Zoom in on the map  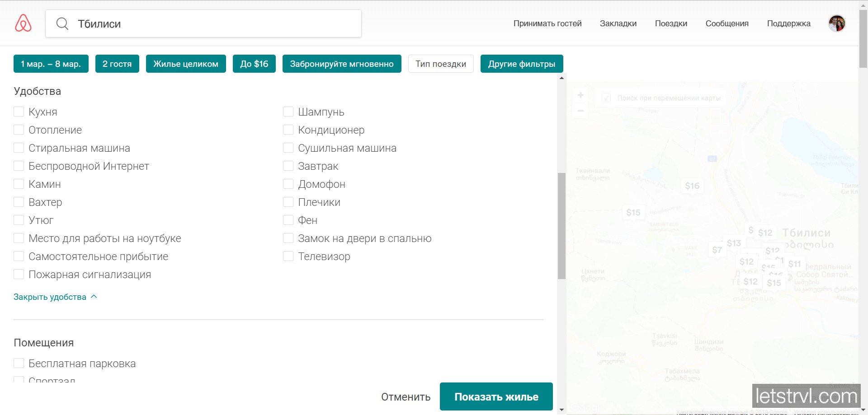coord(580,95)
